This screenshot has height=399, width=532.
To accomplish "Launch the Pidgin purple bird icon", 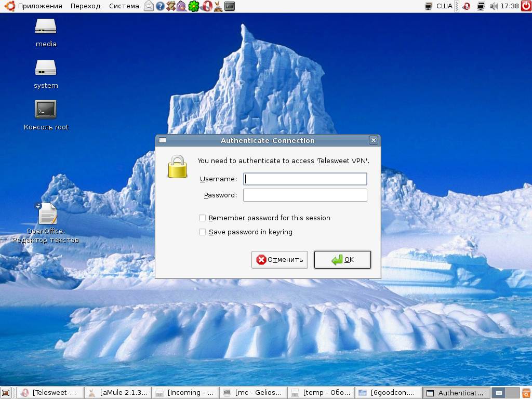I will coord(181,6).
